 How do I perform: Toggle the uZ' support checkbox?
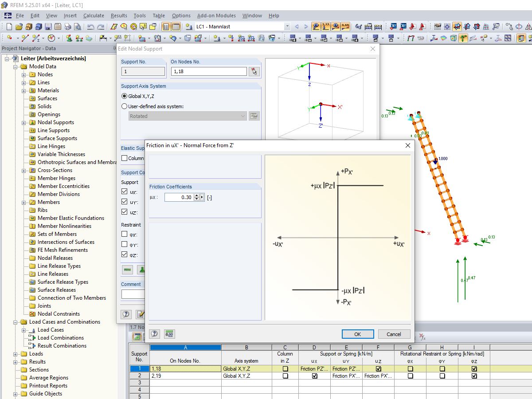point(125,212)
